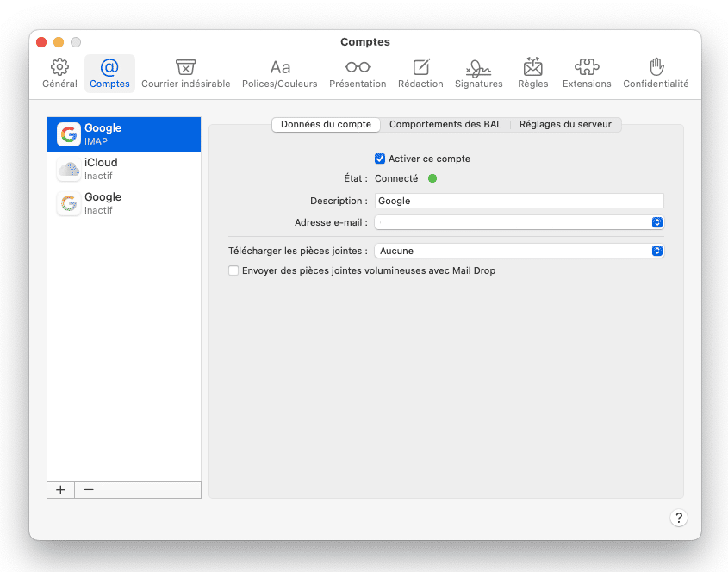The image size is (728, 572).
Task: Switch to Comportements des BAL tab
Action: coord(445,124)
